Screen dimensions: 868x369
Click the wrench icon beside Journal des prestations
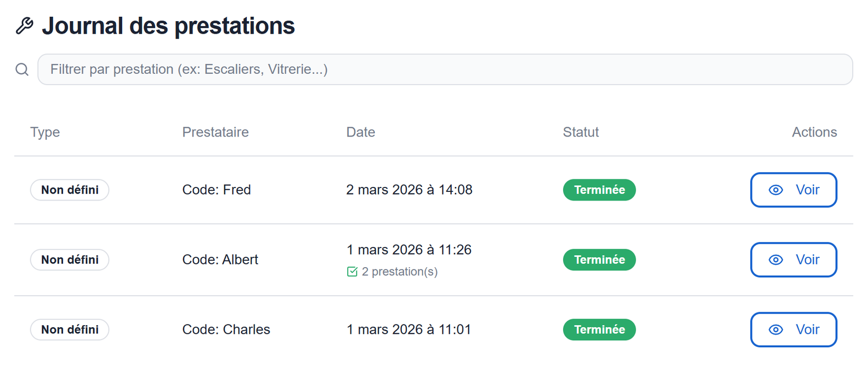click(x=24, y=25)
